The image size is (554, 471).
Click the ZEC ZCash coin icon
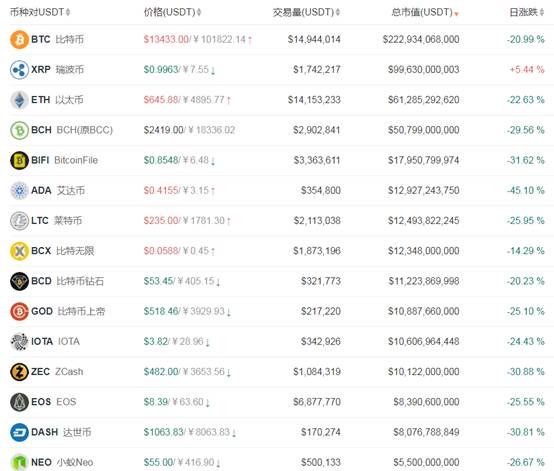(x=19, y=372)
